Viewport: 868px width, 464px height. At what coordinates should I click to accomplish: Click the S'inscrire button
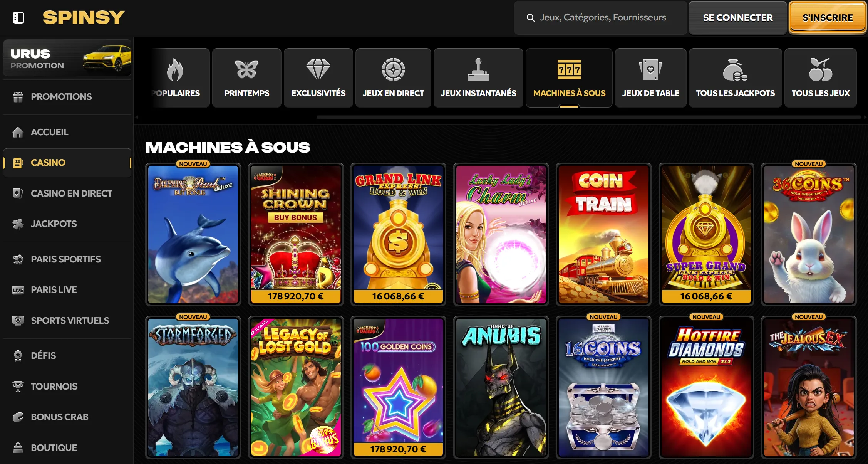click(x=828, y=18)
